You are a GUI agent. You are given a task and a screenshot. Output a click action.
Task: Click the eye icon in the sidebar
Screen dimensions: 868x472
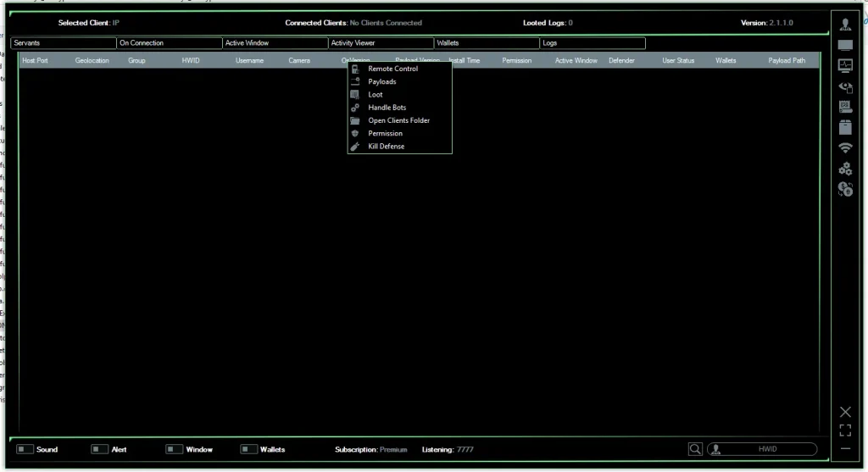pyautogui.click(x=845, y=86)
